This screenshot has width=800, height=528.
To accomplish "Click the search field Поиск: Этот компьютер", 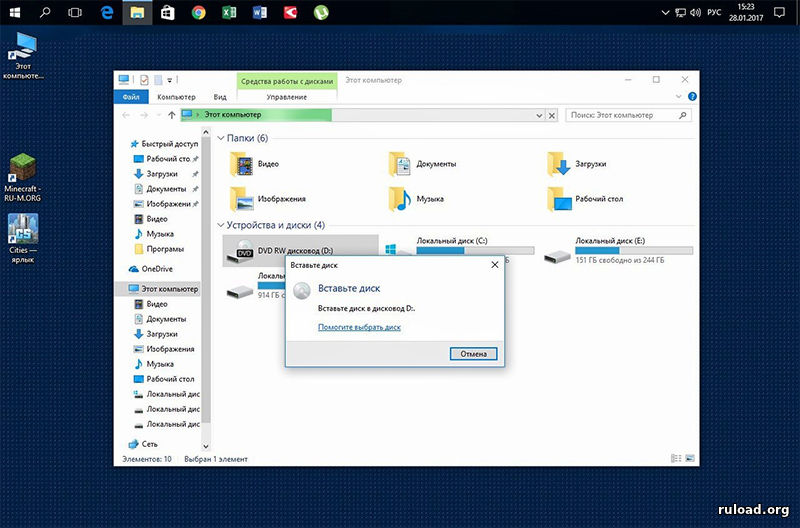I will [629, 115].
